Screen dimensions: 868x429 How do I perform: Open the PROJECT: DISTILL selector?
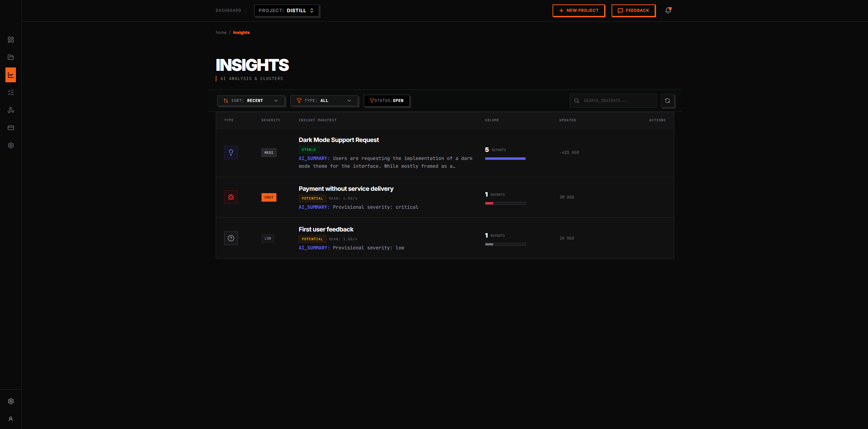286,11
